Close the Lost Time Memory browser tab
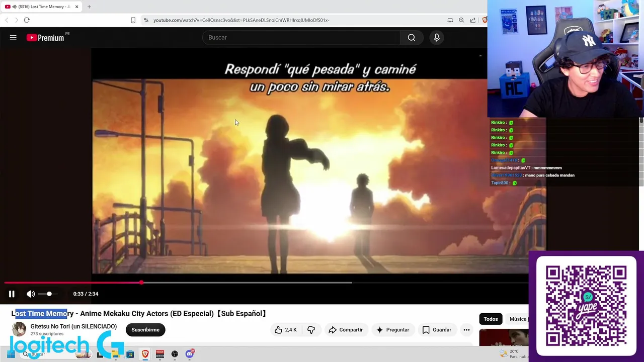 [76, 7]
